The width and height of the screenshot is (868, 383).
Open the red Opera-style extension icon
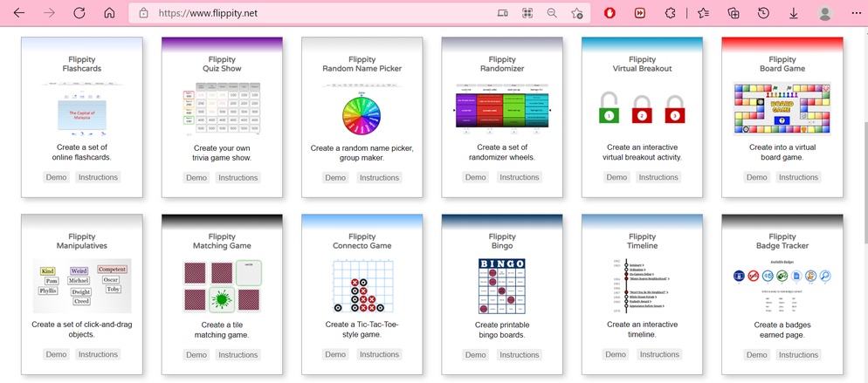610,13
